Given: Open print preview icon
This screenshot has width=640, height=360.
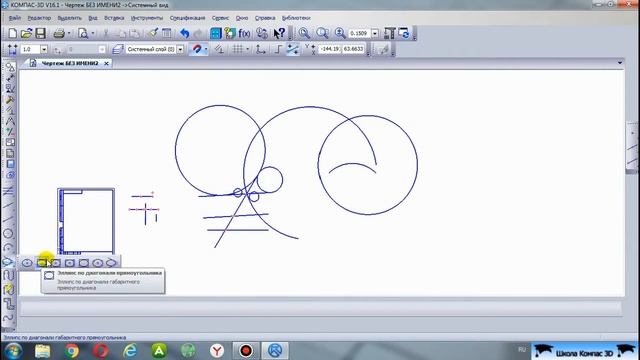Looking at the screenshot, I should pyautogui.click(x=83, y=33).
